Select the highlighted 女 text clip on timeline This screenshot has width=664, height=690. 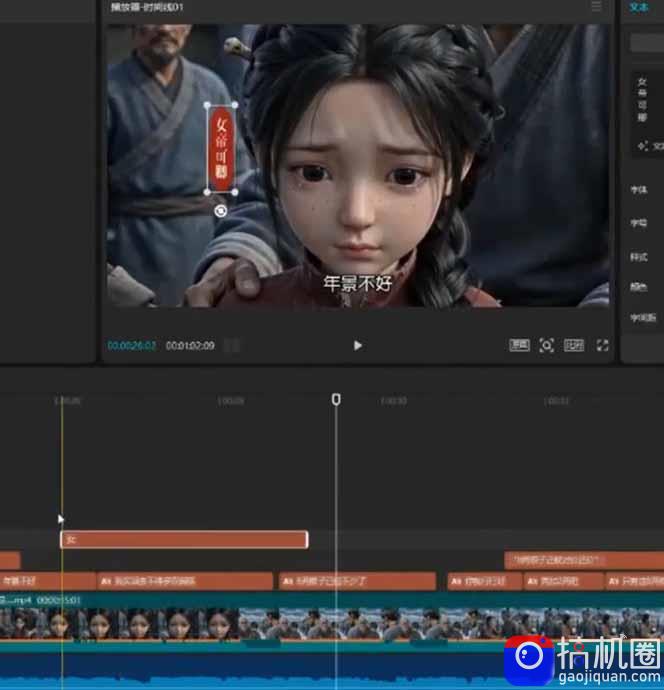(184, 540)
